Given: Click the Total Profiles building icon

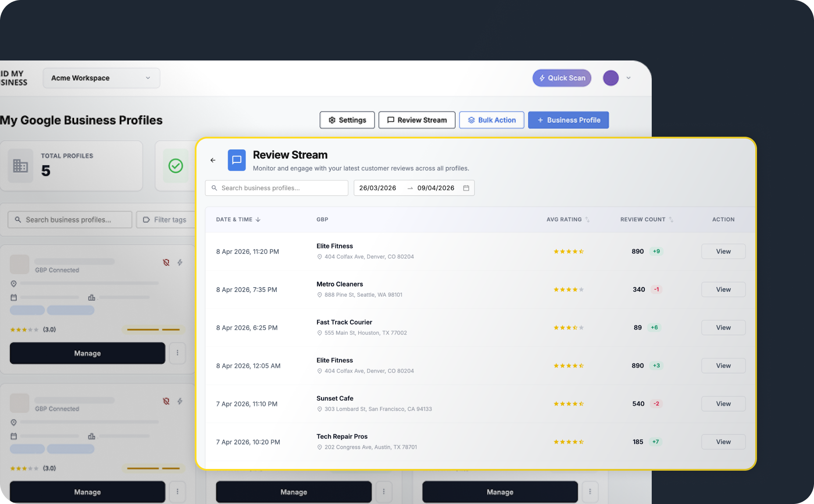Looking at the screenshot, I should [21, 166].
